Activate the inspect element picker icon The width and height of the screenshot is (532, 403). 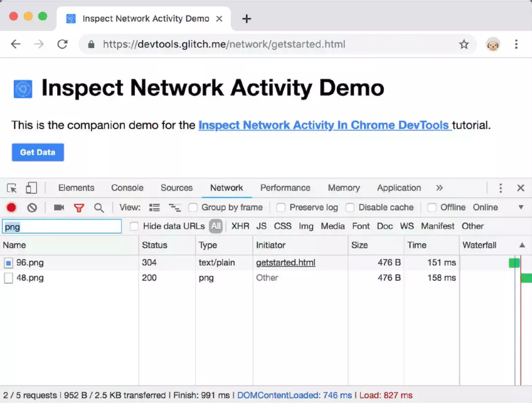click(x=12, y=188)
